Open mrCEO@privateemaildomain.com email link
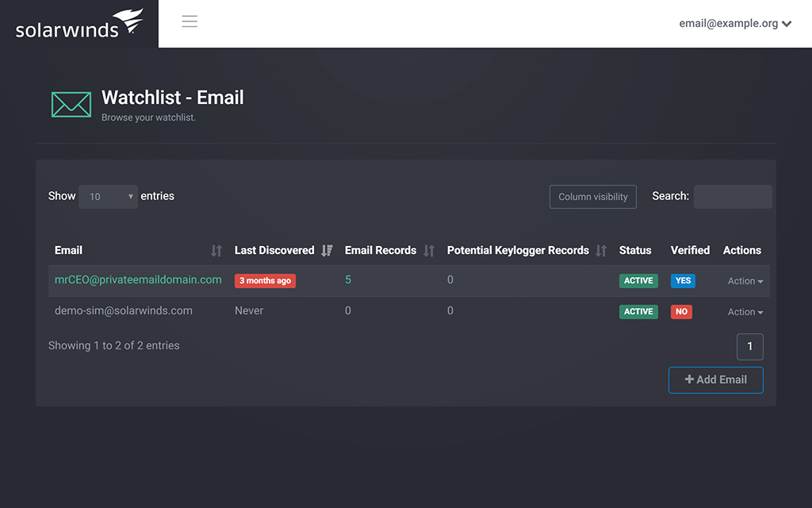The image size is (812, 508). pyautogui.click(x=138, y=280)
